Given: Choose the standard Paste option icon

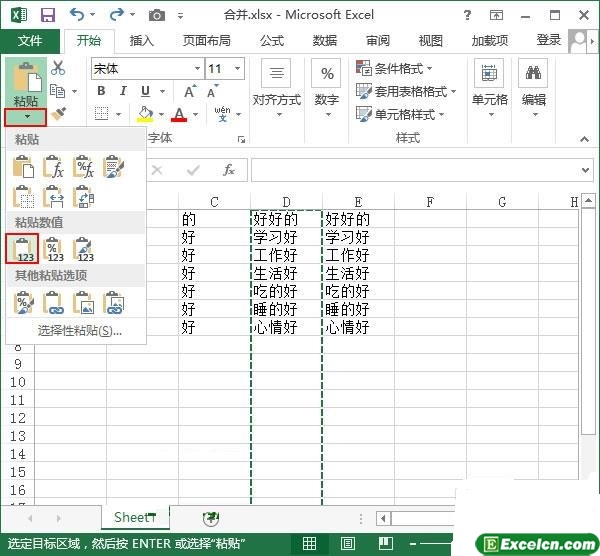Looking at the screenshot, I should (23, 167).
